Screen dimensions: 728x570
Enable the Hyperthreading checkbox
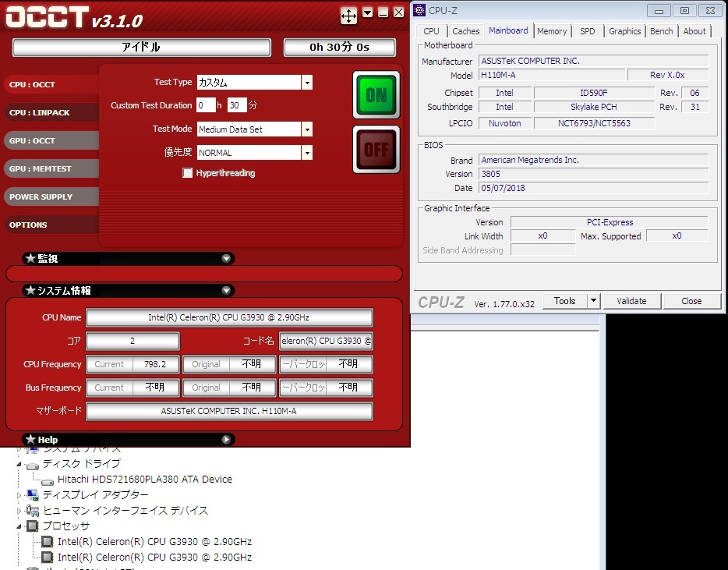coord(187,173)
